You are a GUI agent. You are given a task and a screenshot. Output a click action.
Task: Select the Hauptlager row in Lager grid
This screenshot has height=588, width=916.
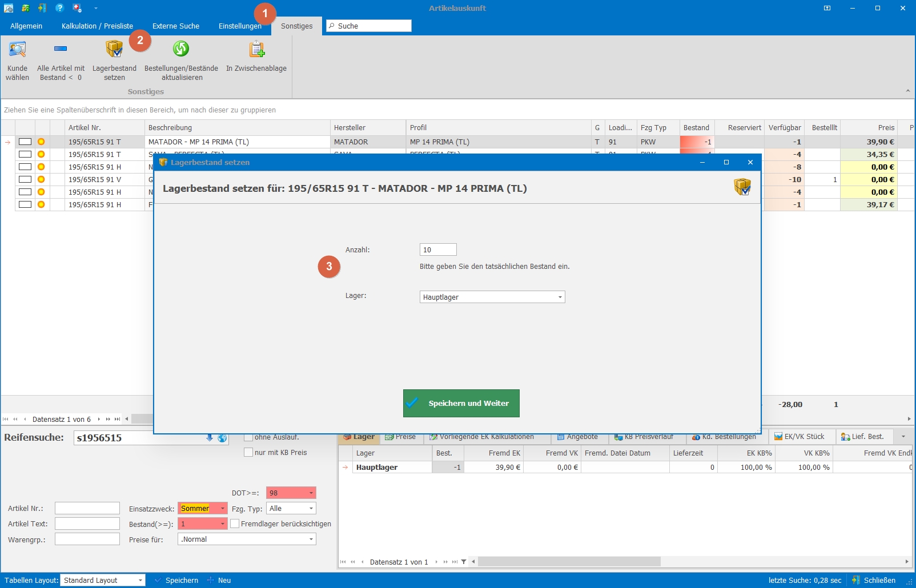click(625, 467)
